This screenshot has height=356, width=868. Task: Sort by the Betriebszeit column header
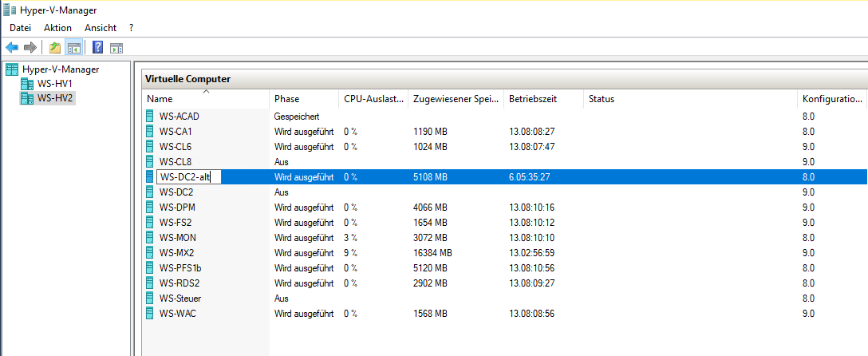(x=543, y=99)
